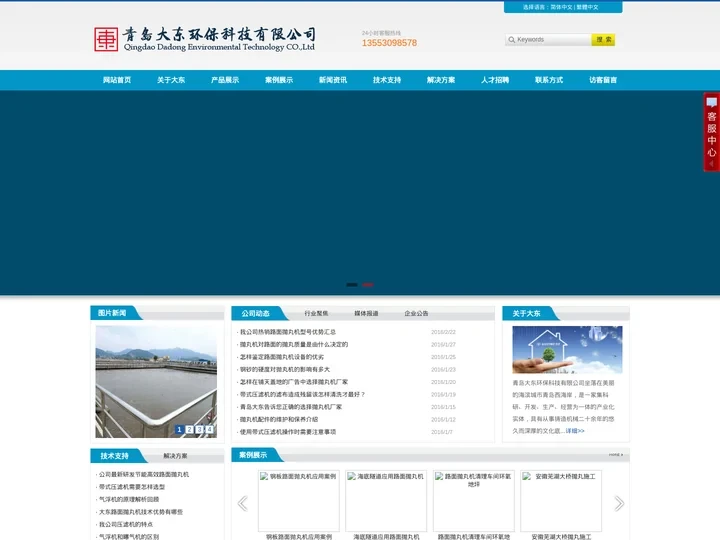Image resolution: width=720 pixels, height=540 pixels.
Task: Click the 案例展示 panel header
Action: pyautogui.click(x=253, y=455)
